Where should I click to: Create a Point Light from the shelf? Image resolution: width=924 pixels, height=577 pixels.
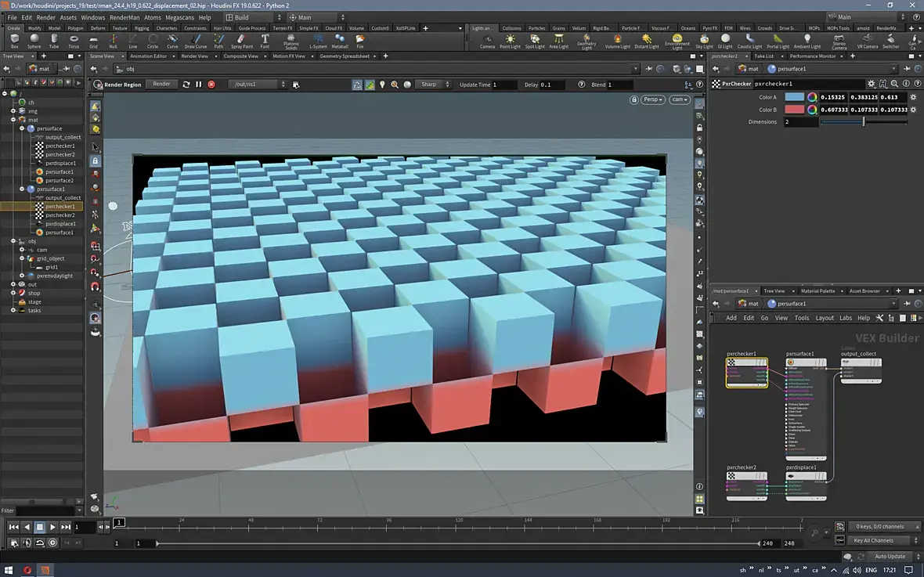pos(510,40)
